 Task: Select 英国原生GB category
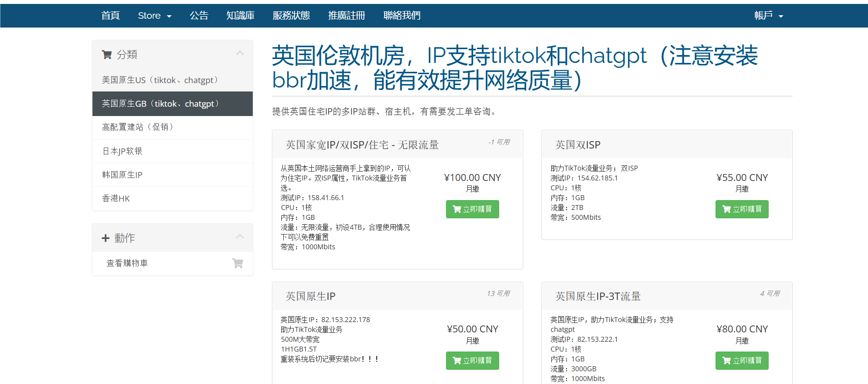coord(173,104)
